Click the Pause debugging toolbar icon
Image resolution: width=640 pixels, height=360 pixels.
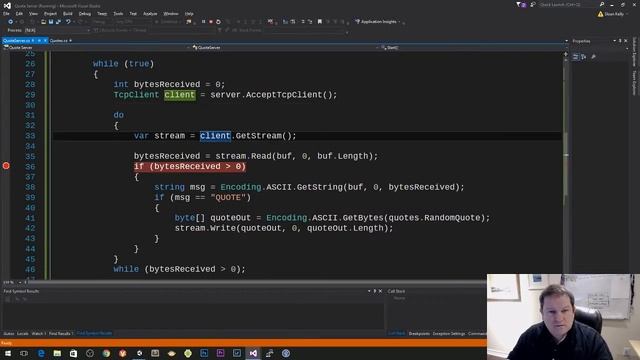(x=203, y=22)
